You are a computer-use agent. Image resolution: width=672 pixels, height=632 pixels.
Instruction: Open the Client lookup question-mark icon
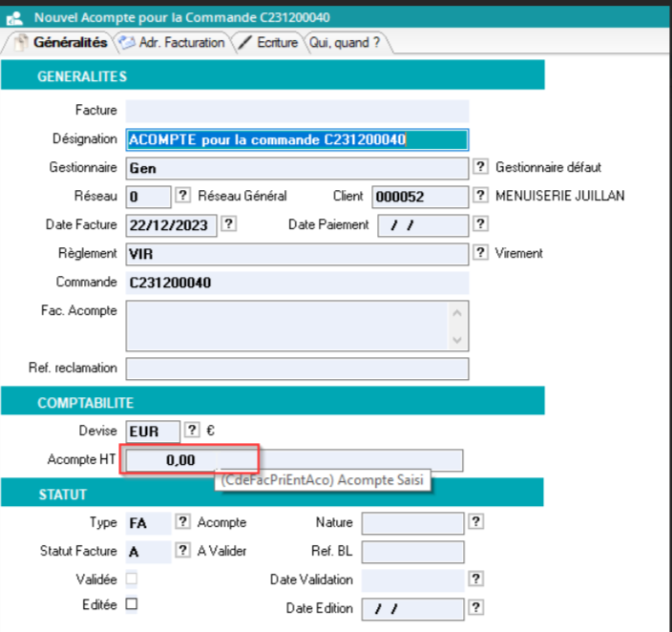pos(480,196)
